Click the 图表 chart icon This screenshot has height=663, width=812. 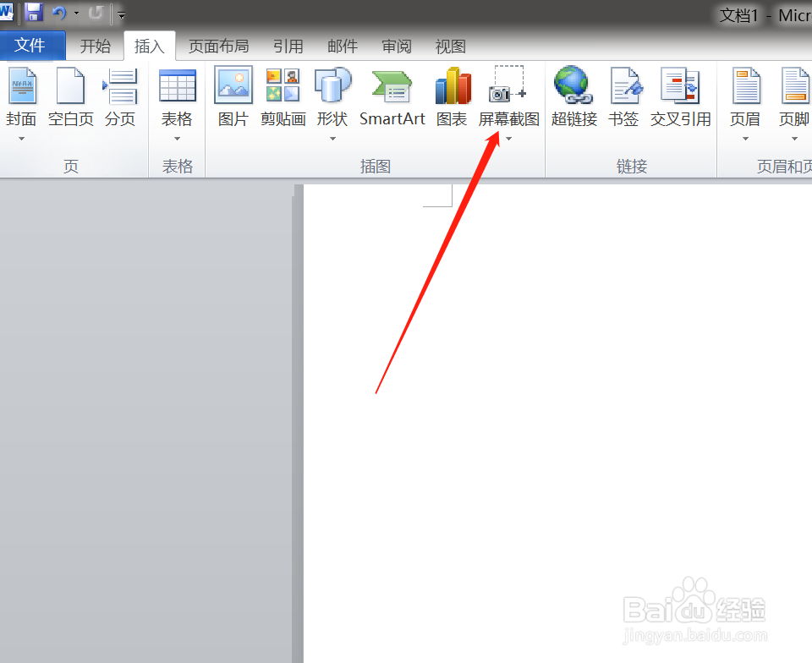(x=453, y=86)
